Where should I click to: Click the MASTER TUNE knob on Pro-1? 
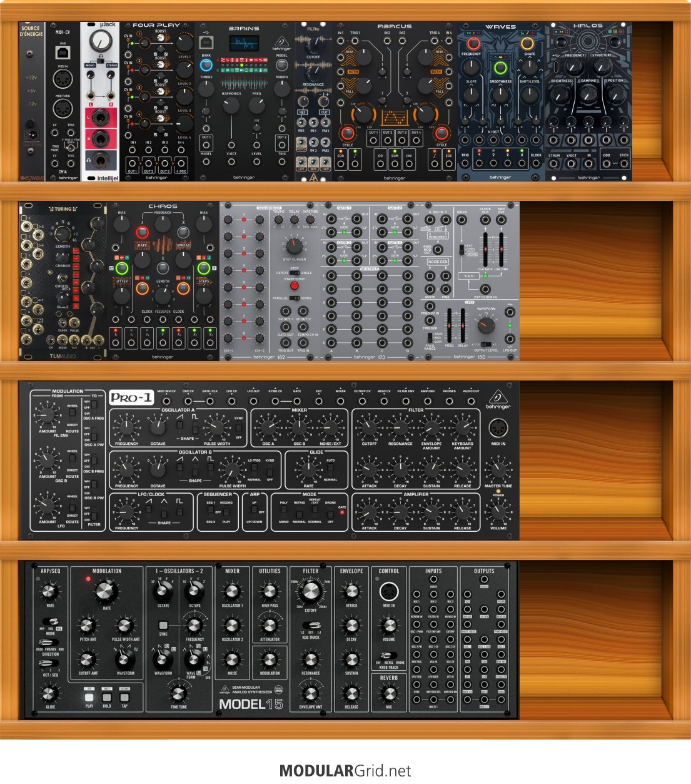pyautogui.click(x=498, y=471)
